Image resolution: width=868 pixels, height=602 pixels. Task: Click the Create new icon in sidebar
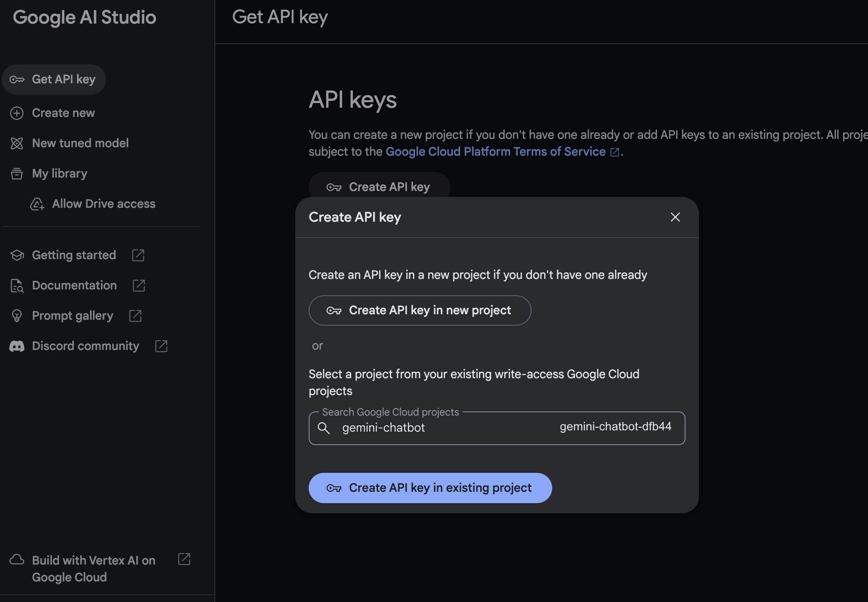pyautogui.click(x=17, y=112)
